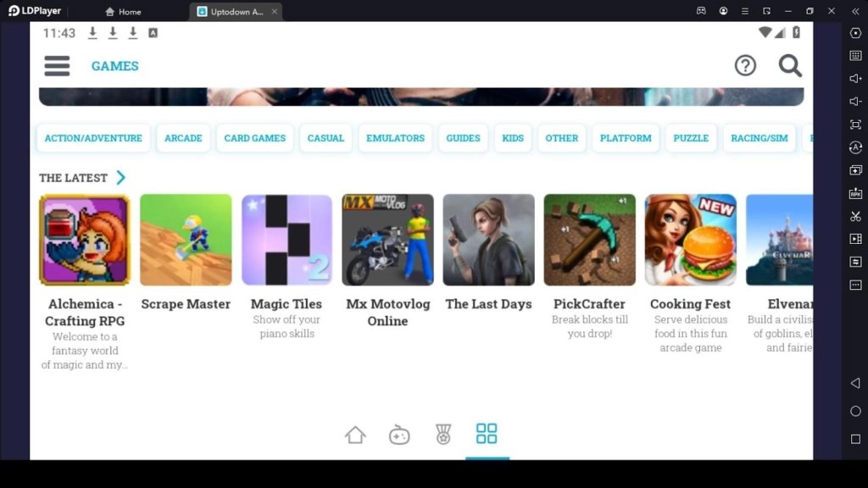Go to Home via bottom house icon
This screenshot has width=868, height=488.
[x=355, y=435]
